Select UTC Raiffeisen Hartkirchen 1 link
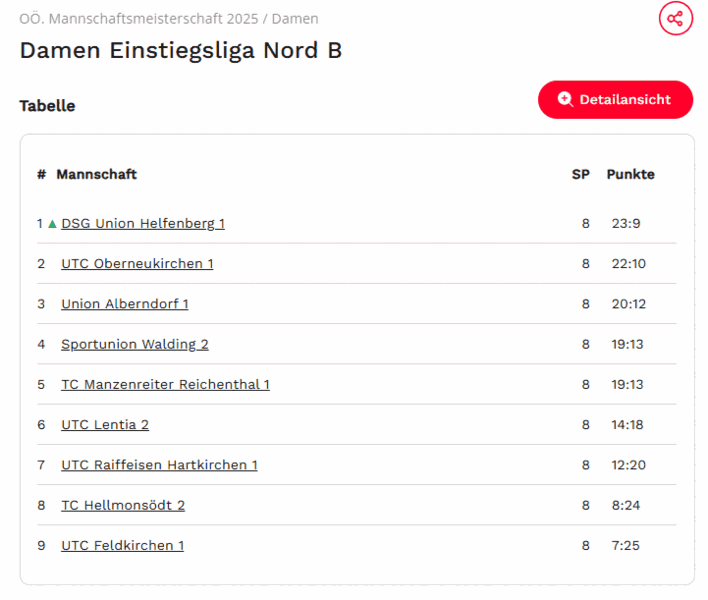Image resolution: width=708 pixels, height=600 pixels. coord(159,465)
